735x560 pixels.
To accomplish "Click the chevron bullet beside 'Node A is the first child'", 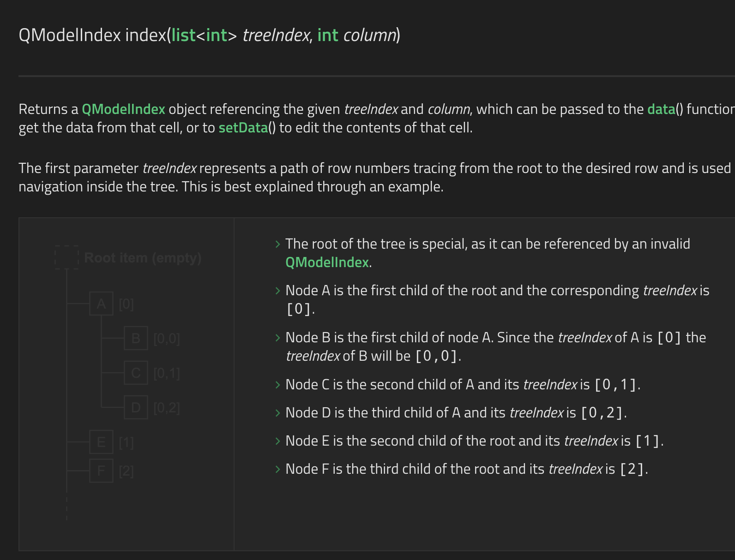I will 277,291.
